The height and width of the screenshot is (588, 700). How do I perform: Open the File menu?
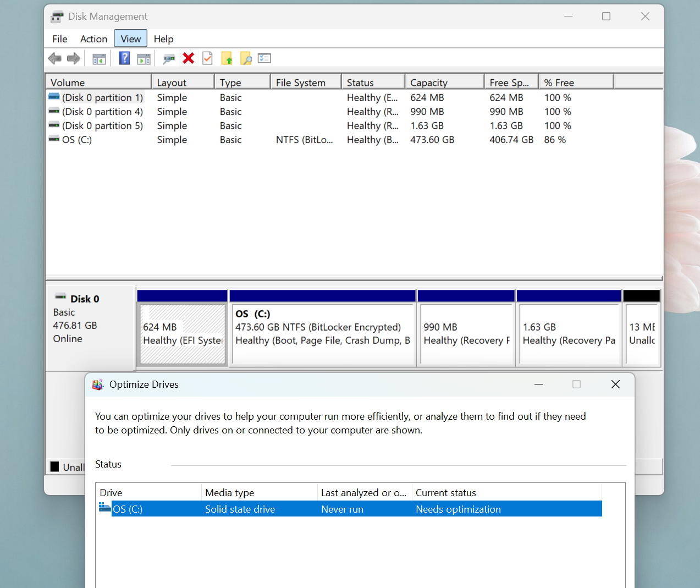(x=60, y=39)
